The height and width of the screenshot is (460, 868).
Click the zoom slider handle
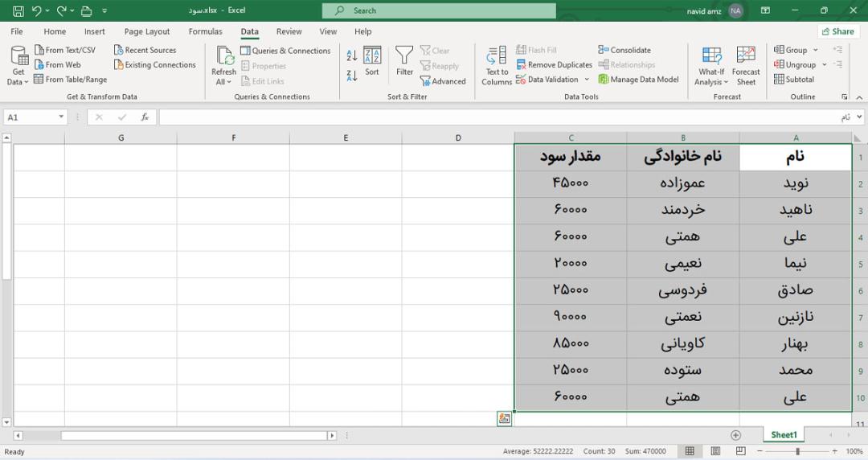[x=798, y=451]
